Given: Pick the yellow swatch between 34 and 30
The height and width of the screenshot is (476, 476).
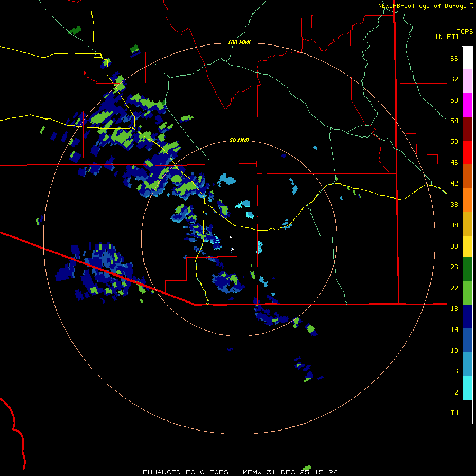Looking at the screenshot, I should 467,246.
